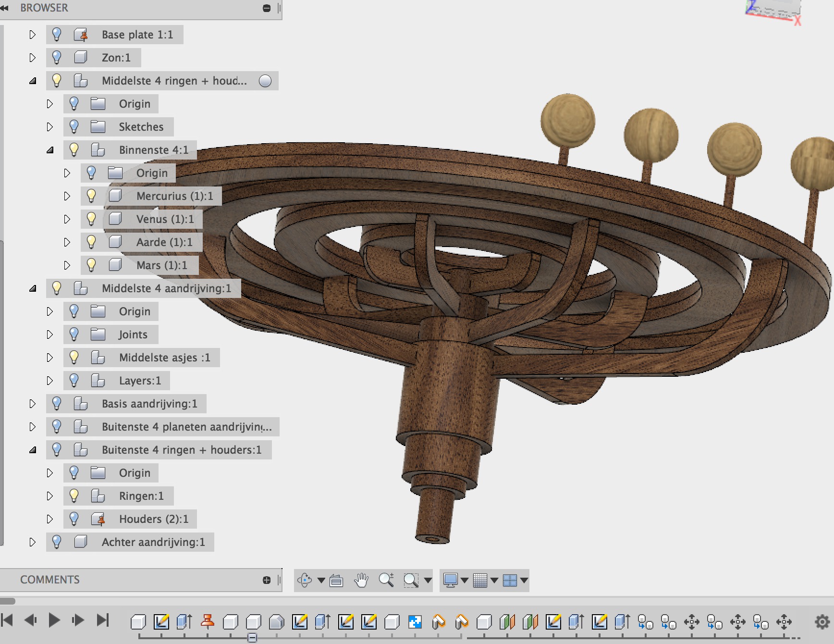Hide the Mercurius (1):1 body

91,196
